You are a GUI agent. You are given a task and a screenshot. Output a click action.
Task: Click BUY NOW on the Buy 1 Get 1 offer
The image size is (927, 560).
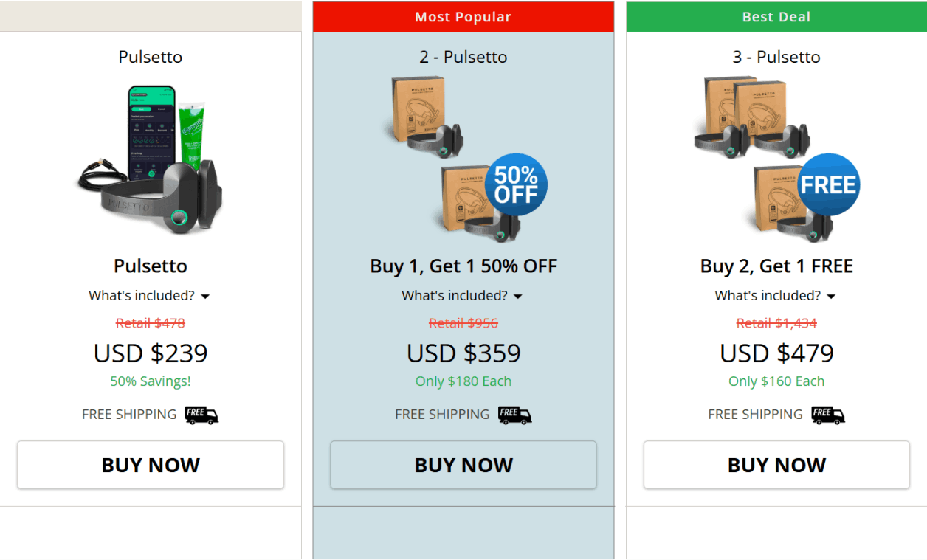463,465
